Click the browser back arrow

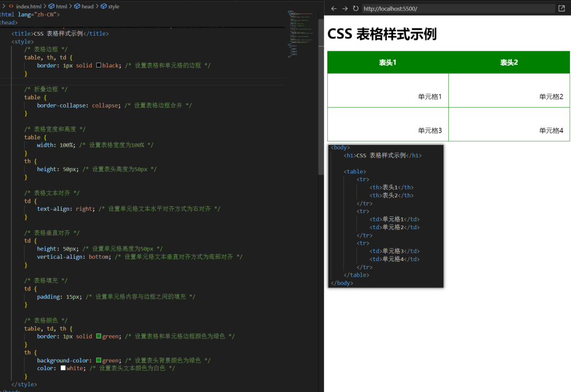coord(333,8)
